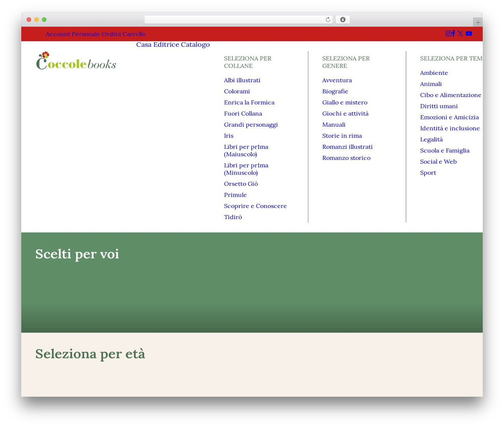The image size is (504, 427).
Task: Open Giallo e mistero genre
Action: [345, 102]
